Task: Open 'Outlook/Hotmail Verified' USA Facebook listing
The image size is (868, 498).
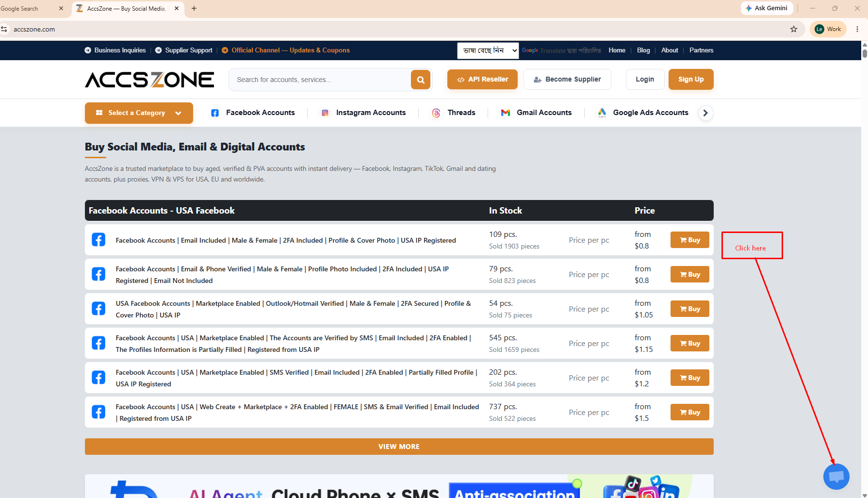Action: (x=294, y=309)
